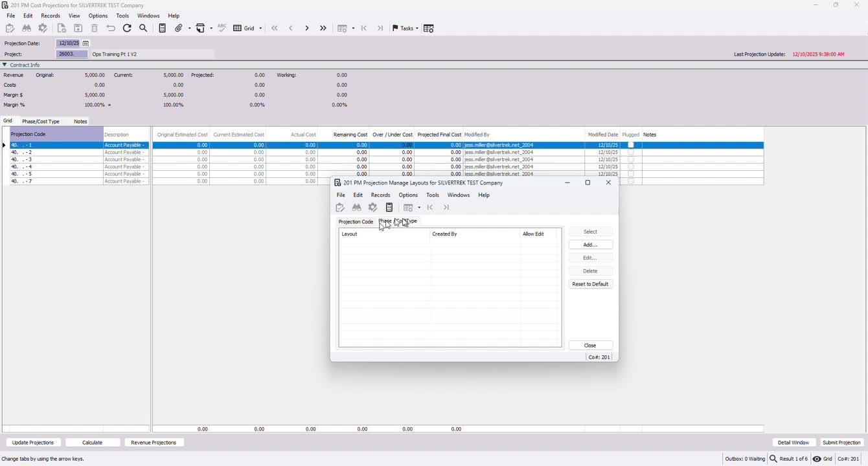Click the Update Projections button
The width and height of the screenshot is (868, 466).
click(x=33, y=443)
